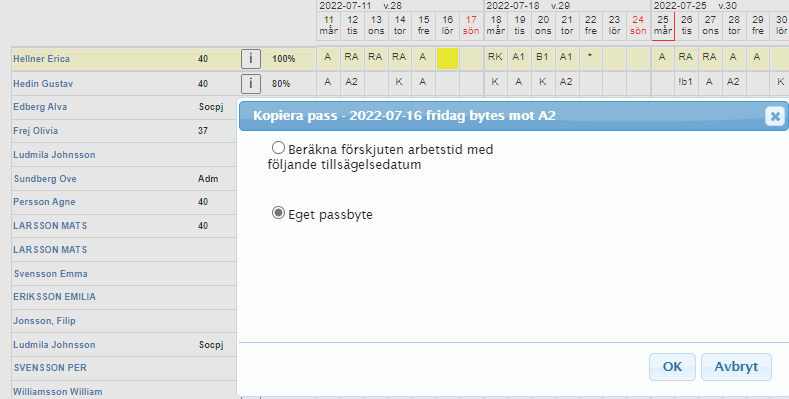Screen dimensions: 789x399
Task: Click the asterisk cell on 22 fre
Action: (590, 57)
